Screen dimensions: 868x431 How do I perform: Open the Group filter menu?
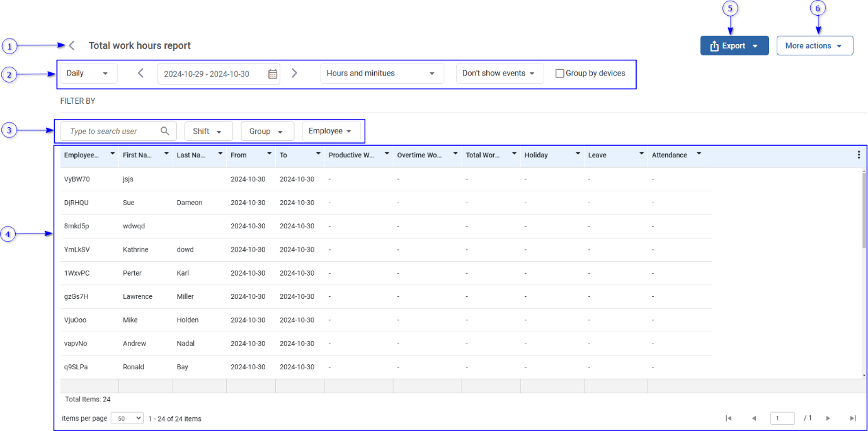pyautogui.click(x=266, y=131)
